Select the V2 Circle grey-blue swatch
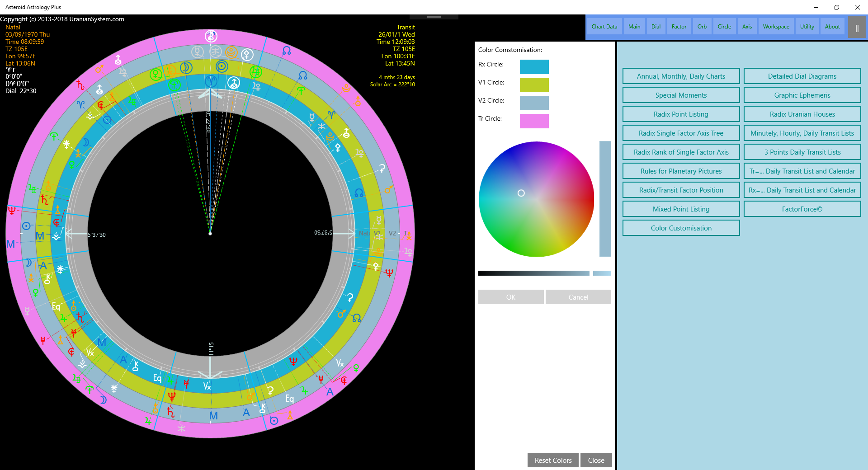This screenshot has width=868, height=470. (534, 103)
